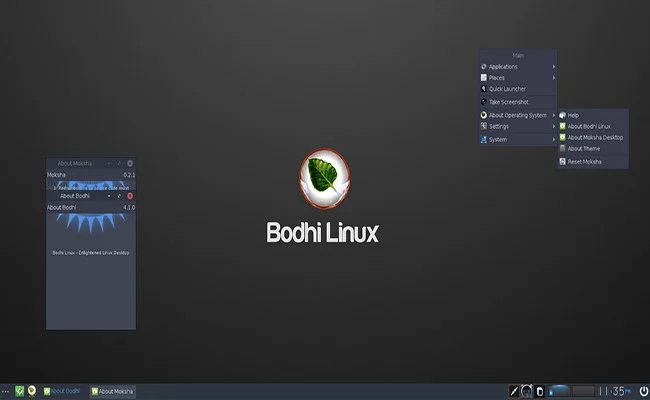This screenshot has width=650, height=400.
Task: Launch Quick Launcher from Main menu
Action: [x=518, y=89]
